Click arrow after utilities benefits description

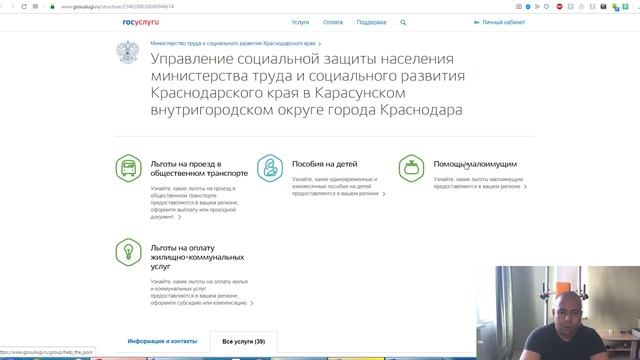point(252,303)
